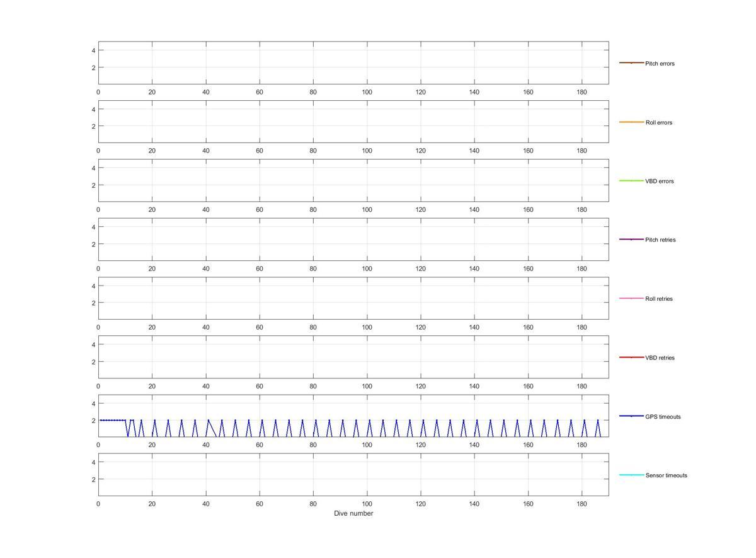Click the Pitch errors legend label
This screenshot has height=558, width=756.
(x=660, y=64)
